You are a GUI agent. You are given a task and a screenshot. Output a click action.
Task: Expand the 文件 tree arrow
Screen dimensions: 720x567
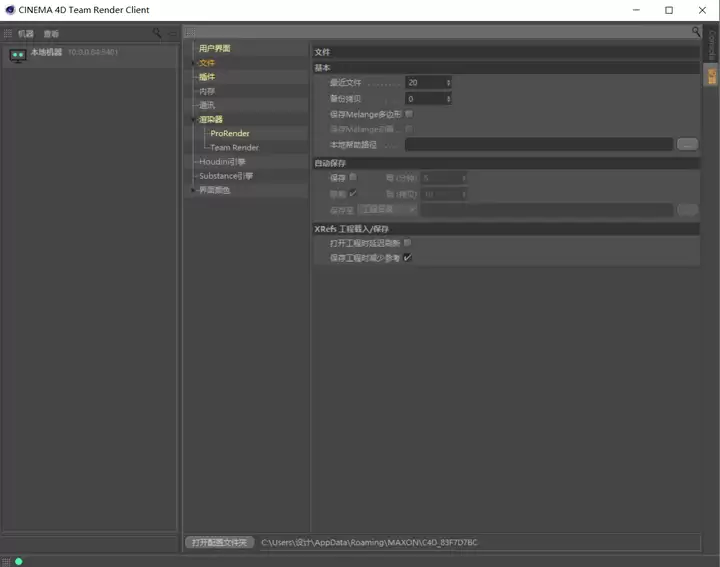click(x=193, y=62)
